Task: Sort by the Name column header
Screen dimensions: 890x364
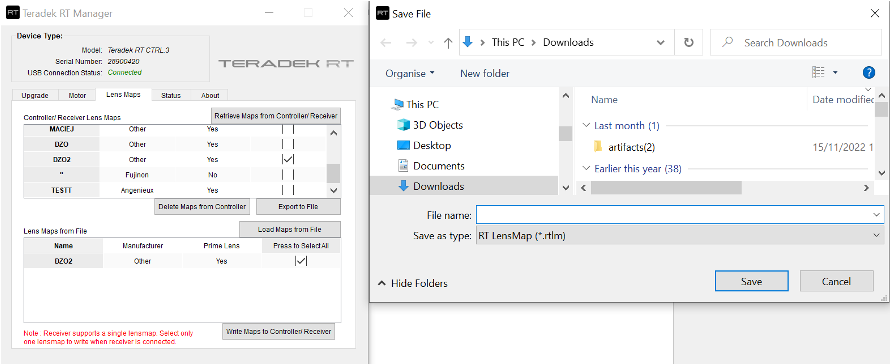Action: click(x=604, y=99)
